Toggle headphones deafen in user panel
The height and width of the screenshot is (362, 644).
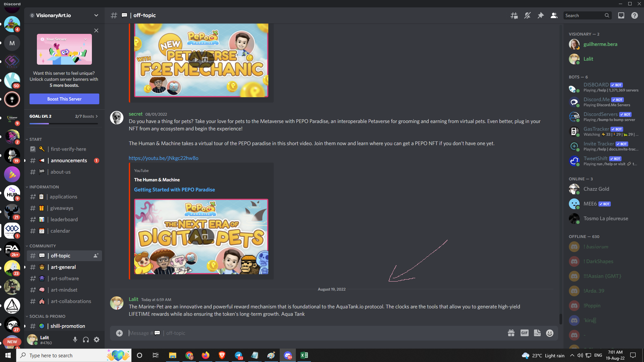[86, 340]
